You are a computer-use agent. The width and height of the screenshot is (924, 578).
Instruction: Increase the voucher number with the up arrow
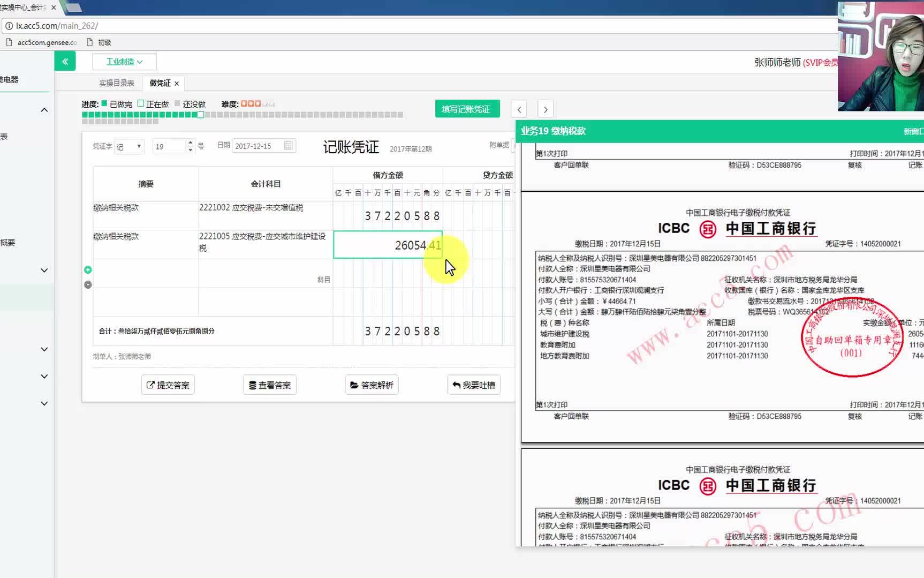coord(190,142)
